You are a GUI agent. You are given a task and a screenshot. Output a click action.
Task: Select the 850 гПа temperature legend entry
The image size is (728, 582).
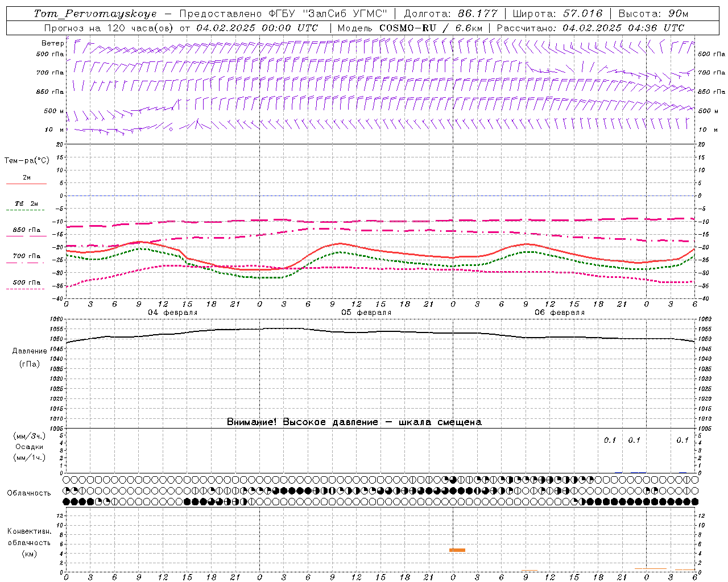point(26,231)
